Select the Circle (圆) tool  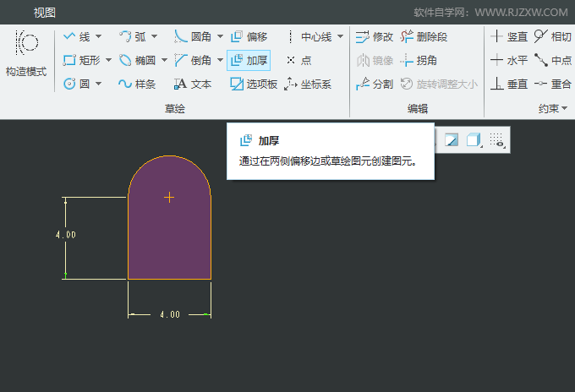[x=77, y=84]
